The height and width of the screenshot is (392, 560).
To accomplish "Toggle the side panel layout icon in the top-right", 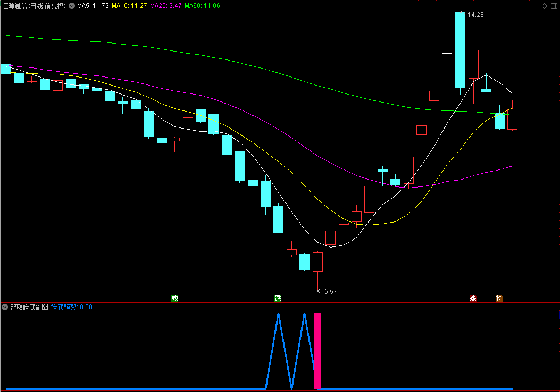I will pyautogui.click(x=554, y=6).
